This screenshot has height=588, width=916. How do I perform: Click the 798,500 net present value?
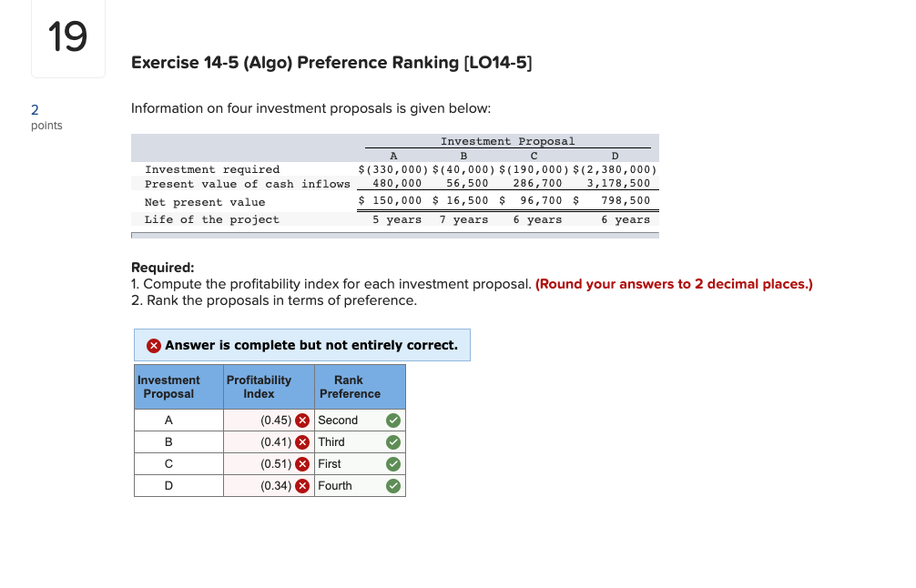point(625,201)
